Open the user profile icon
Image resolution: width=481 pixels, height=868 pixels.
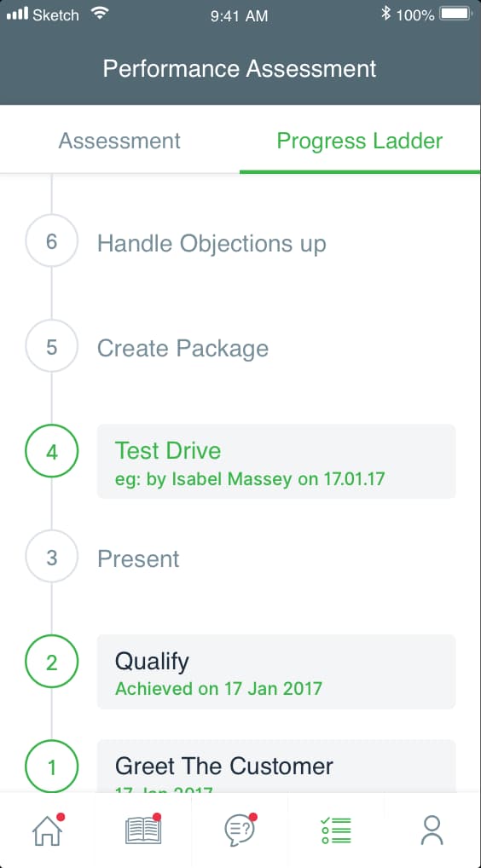[x=432, y=830]
